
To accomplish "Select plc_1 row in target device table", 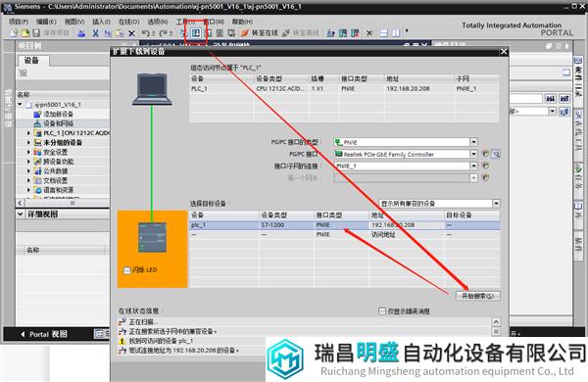I will (345, 225).
